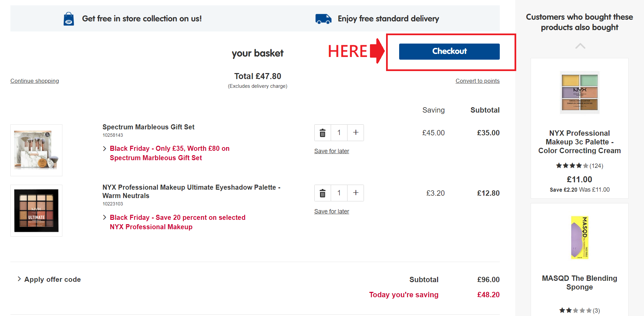This screenshot has width=644, height=316.
Task: Click the store collection bag icon
Action: click(69, 19)
